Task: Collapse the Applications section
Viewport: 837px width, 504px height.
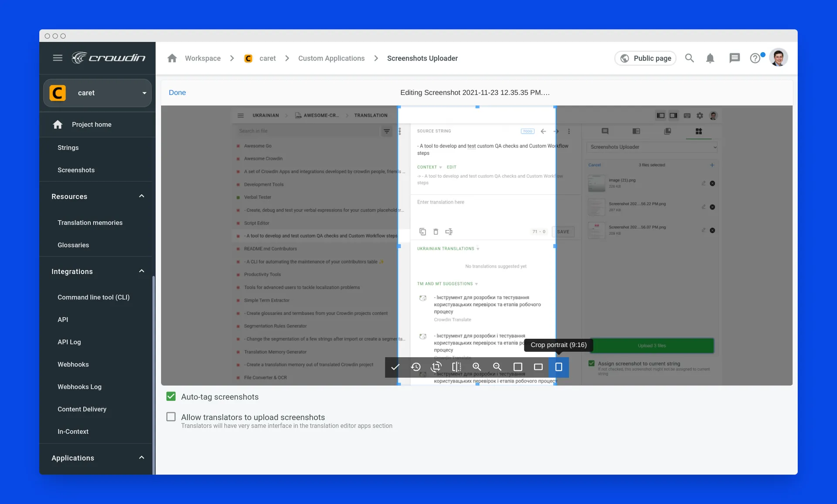Action: 142,458
